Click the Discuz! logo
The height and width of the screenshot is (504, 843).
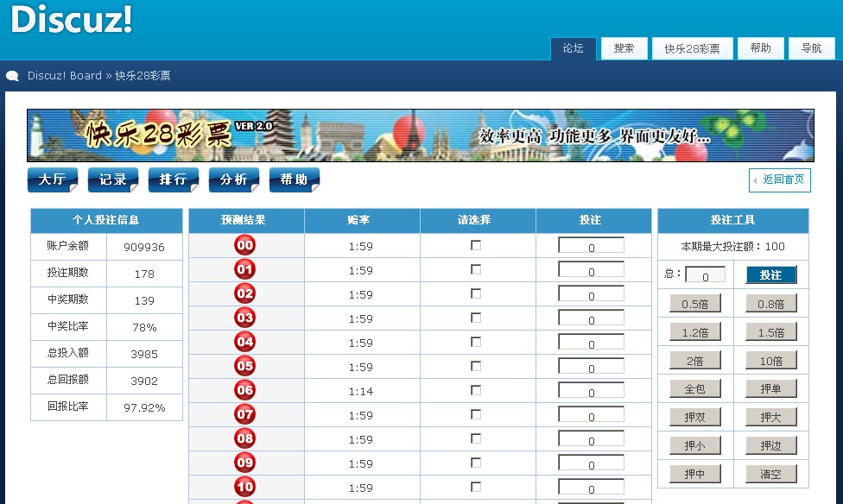point(71,19)
